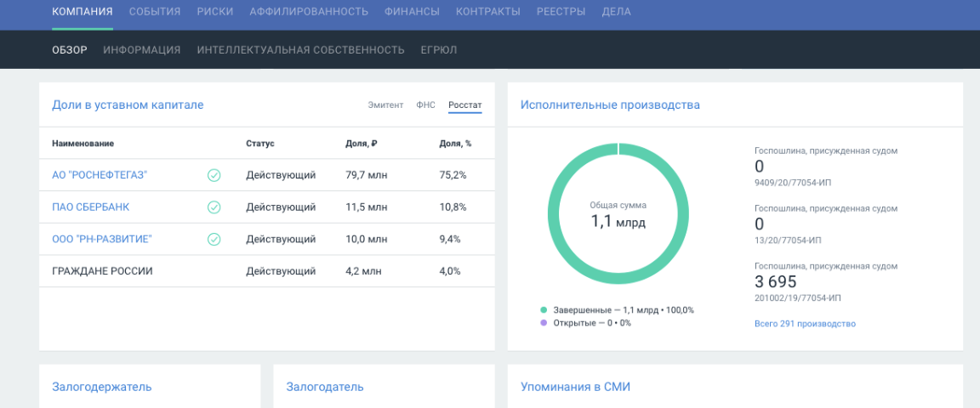Click the Доля, ₽ column header
Screen dimensions: 980x408
tap(362, 144)
